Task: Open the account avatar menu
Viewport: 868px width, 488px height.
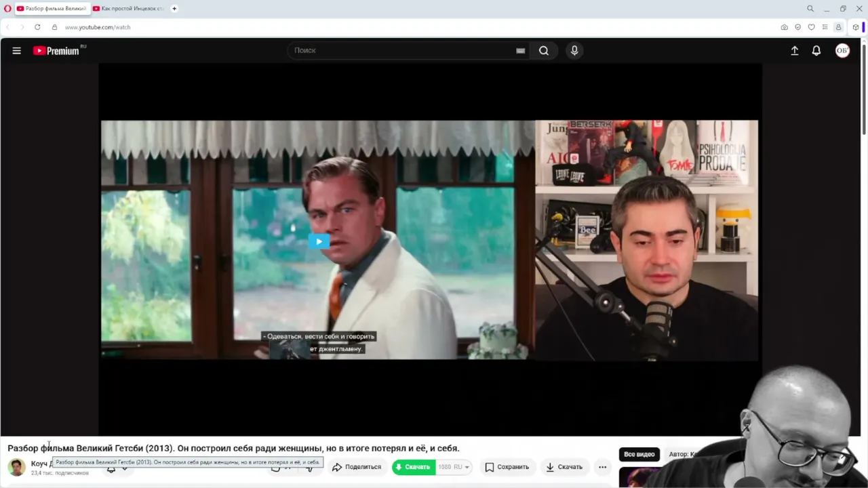Action: point(842,50)
